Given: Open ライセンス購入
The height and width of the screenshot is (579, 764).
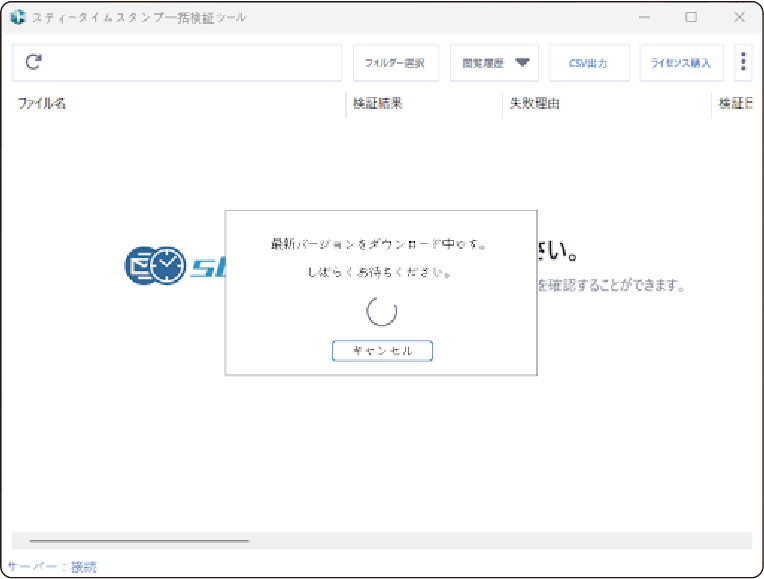Looking at the screenshot, I should pos(680,62).
